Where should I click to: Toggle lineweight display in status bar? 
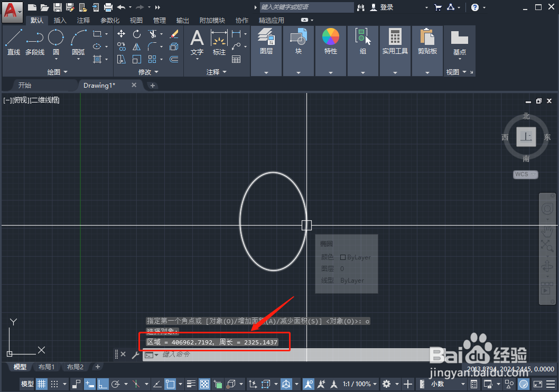coord(191,384)
